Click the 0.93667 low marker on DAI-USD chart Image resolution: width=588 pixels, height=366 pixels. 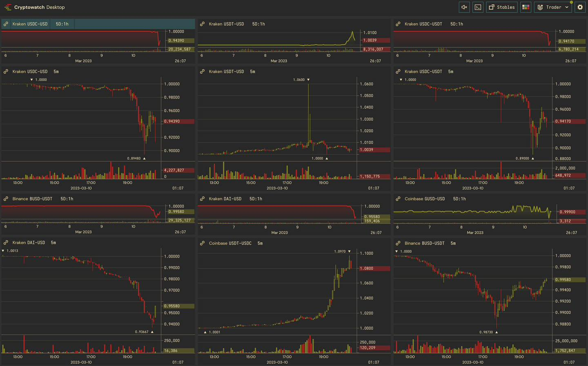[144, 332]
